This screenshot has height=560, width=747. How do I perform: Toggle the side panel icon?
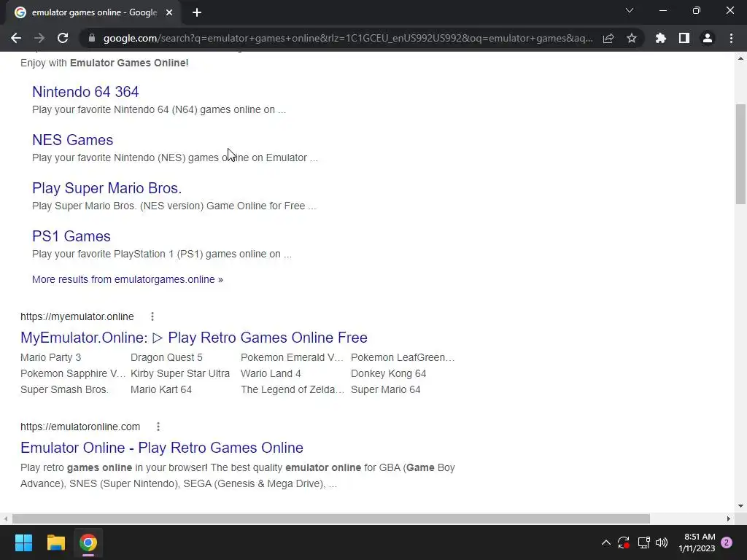684,38
